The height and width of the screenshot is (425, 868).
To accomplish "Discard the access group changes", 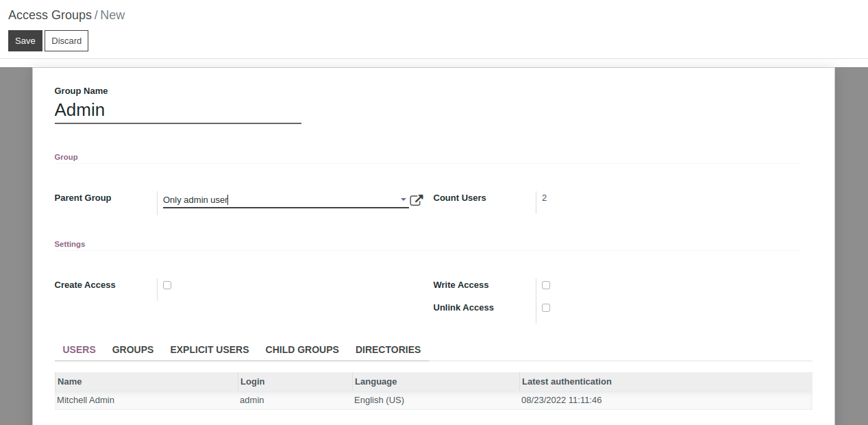I will coord(66,40).
